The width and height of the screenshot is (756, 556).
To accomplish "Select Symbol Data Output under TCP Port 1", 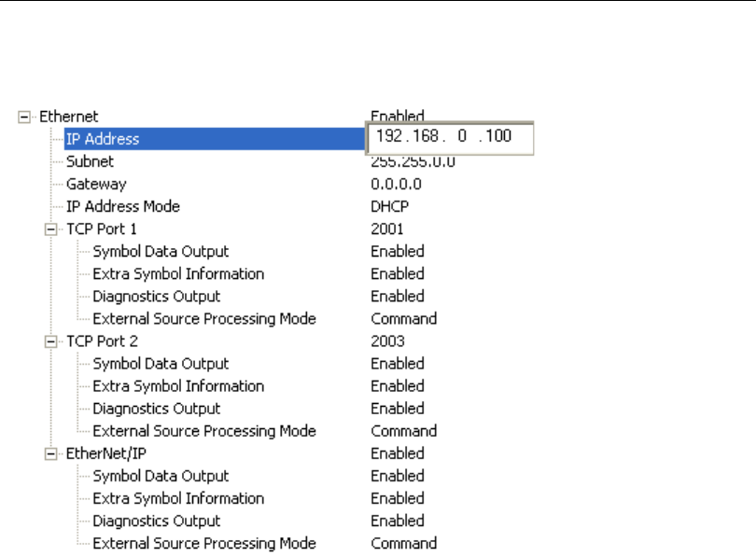I will (x=161, y=251).
